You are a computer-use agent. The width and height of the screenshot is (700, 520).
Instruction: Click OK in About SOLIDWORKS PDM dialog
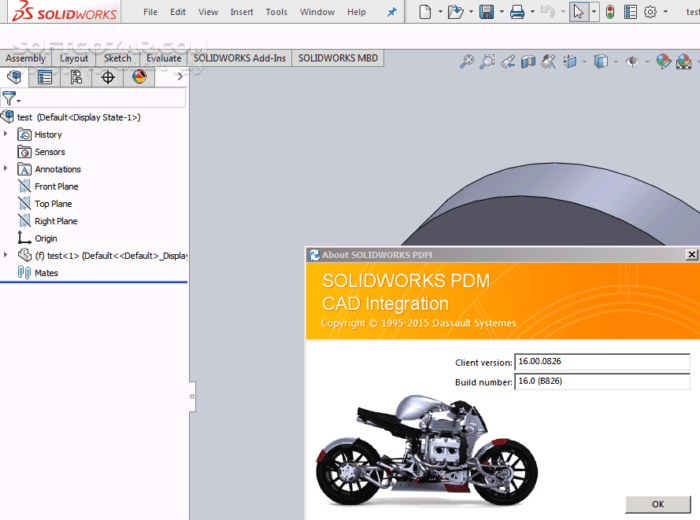(658, 504)
